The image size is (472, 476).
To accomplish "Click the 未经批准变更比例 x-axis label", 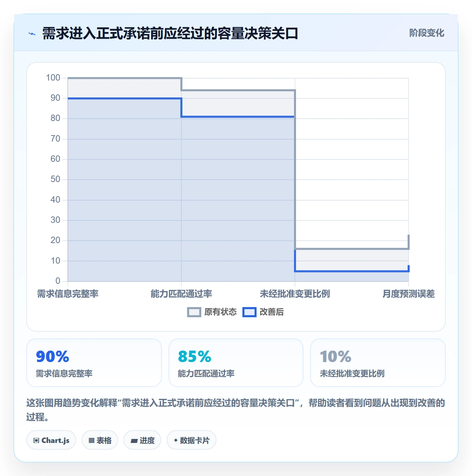I will [x=295, y=294].
